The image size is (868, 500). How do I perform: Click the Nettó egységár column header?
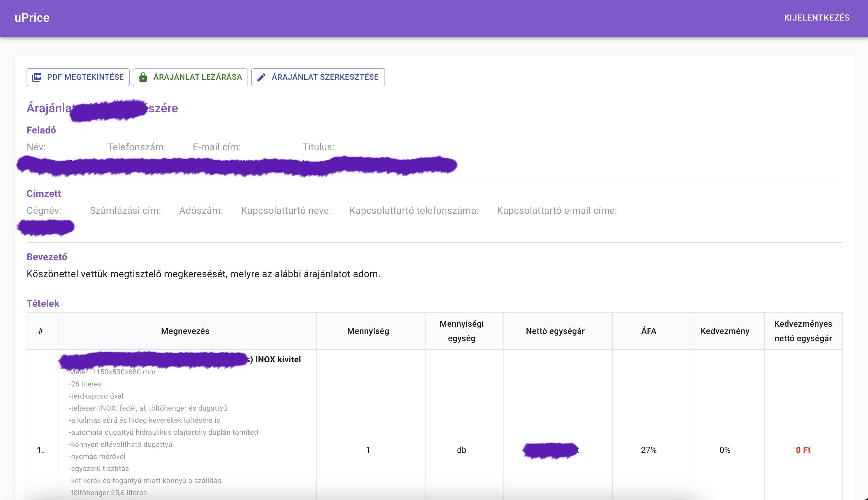555,331
